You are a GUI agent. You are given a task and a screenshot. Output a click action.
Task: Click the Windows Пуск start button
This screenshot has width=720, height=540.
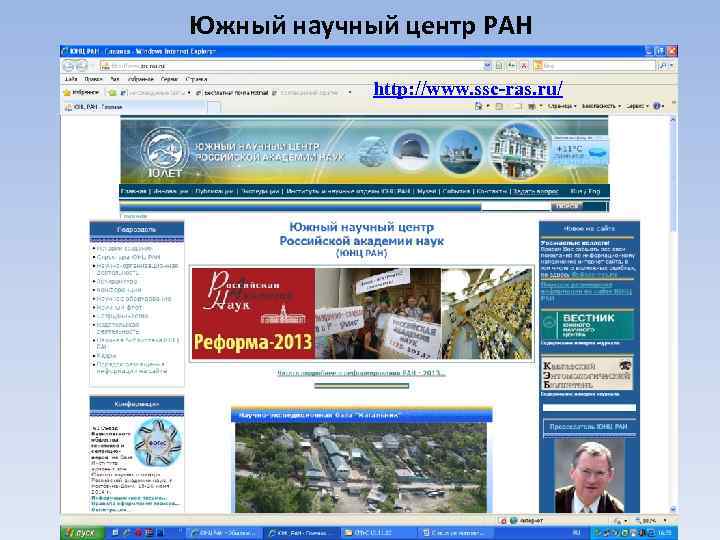[82, 533]
